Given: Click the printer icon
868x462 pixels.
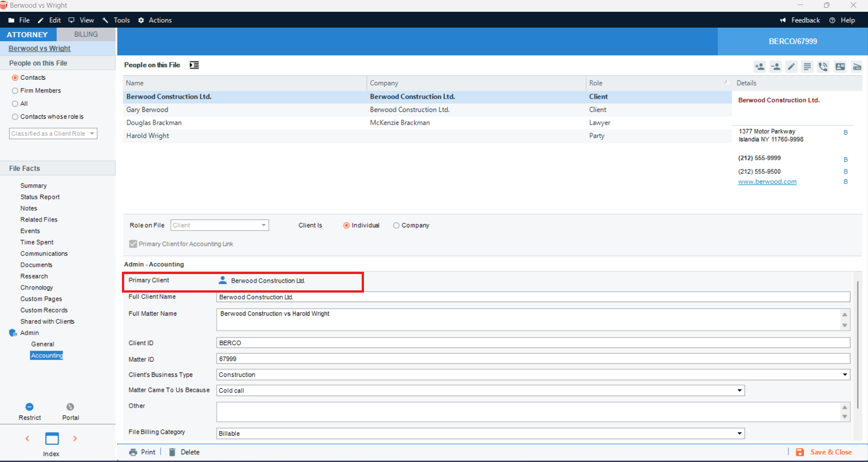Looking at the screenshot, I should click(x=133, y=452).
